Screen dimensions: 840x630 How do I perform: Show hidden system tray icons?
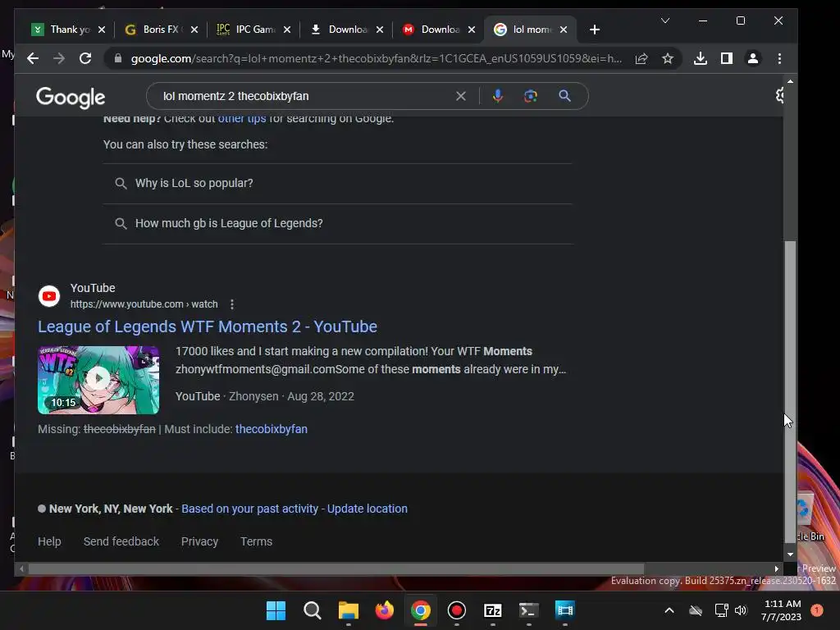669,610
